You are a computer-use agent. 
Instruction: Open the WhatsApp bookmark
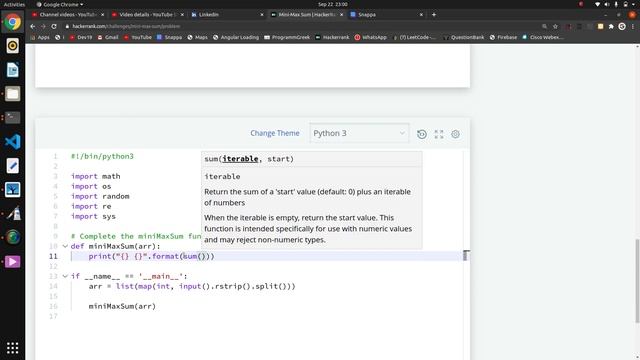point(370,37)
